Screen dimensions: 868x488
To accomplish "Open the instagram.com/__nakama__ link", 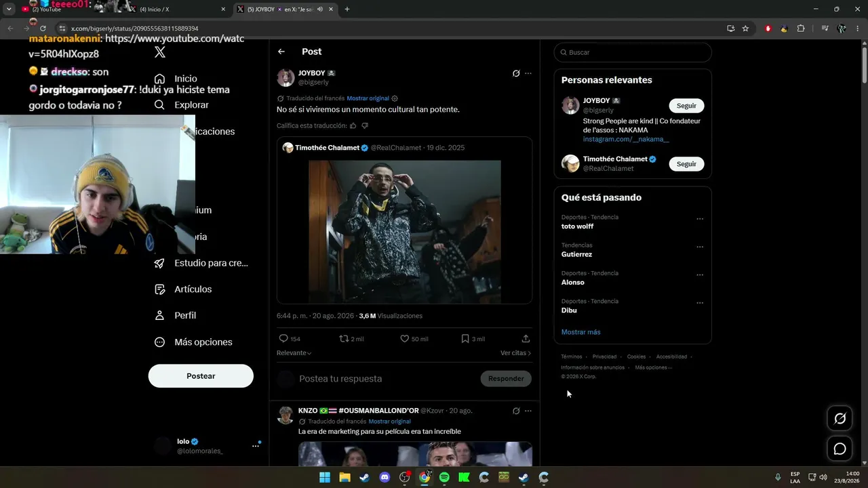I will coord(626,139).
